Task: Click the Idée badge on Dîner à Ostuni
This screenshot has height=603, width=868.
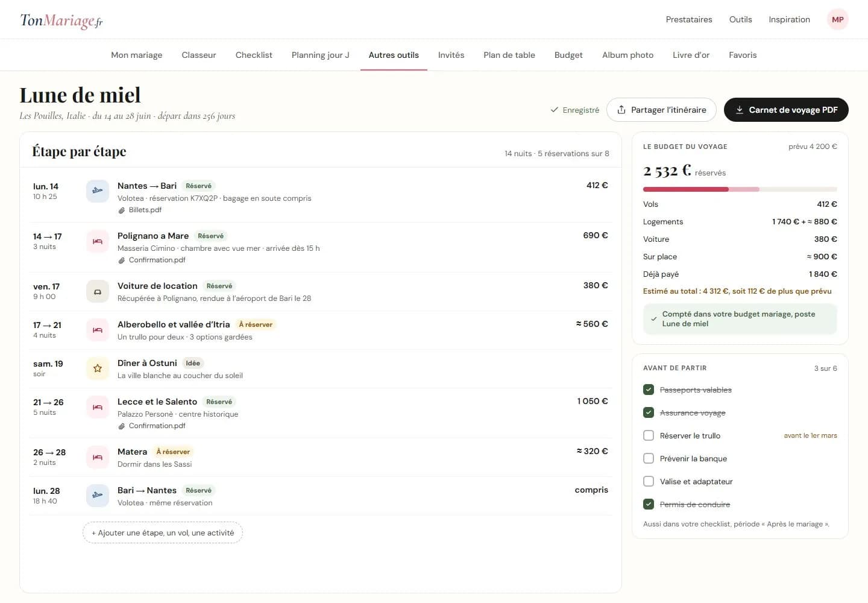Action: coord(193,363)
